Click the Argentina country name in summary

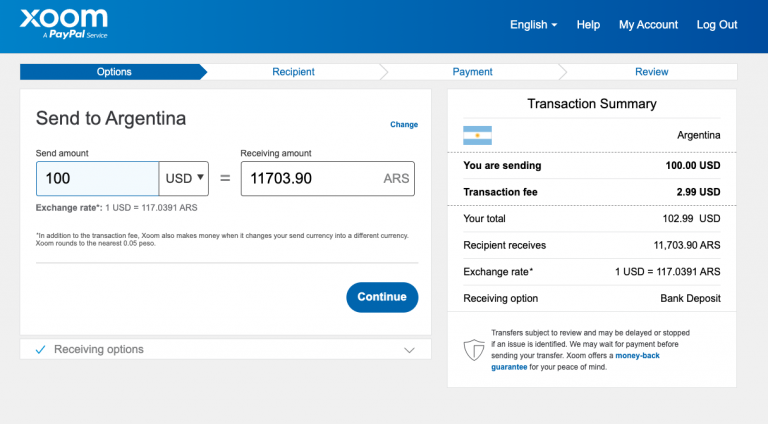point(698,135)
